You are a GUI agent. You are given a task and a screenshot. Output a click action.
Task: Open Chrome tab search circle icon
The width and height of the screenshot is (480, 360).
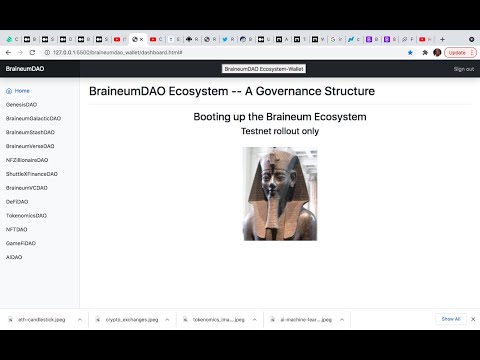coord(471,39)
